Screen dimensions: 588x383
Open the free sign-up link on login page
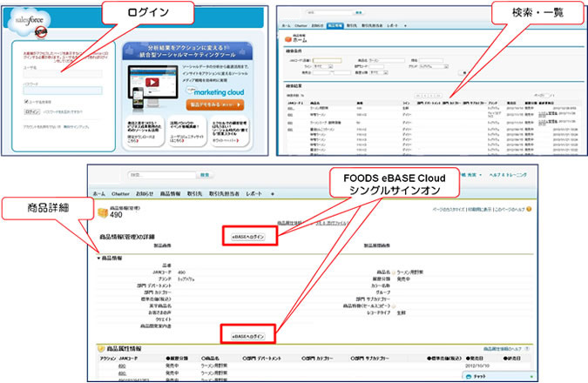coord(77,127)
